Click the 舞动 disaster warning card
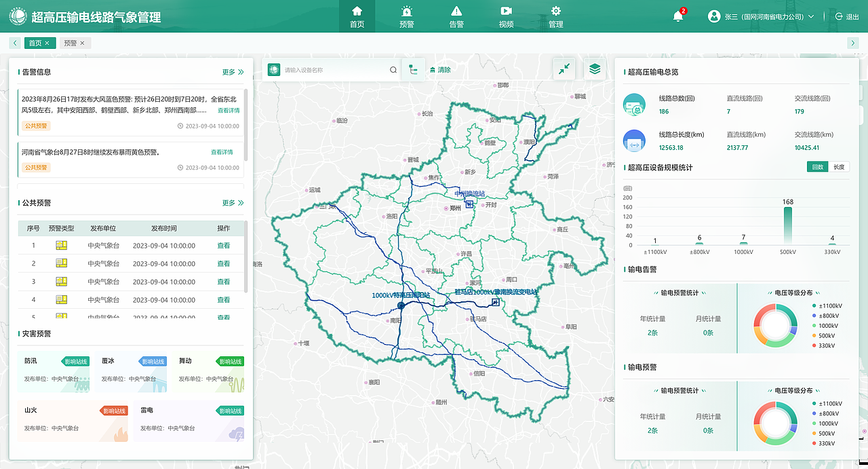The image size is (868, 469). 208,372
